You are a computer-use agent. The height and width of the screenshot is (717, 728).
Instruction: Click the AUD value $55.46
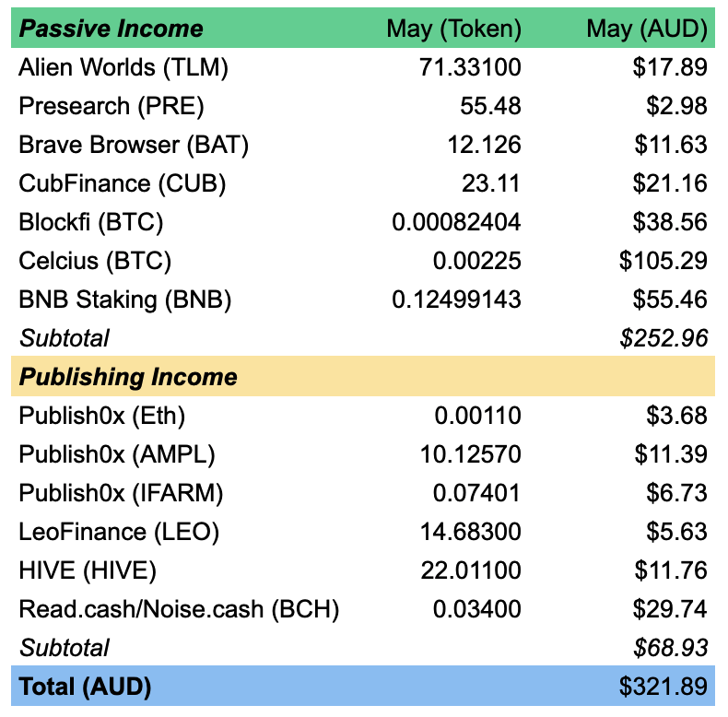(670, 300)
